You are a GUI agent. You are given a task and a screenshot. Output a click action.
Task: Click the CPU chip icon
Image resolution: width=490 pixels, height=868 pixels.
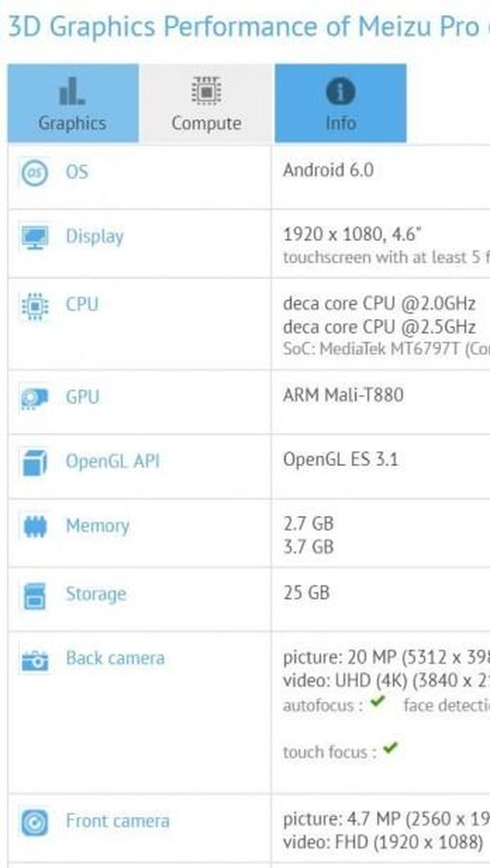click(x=35, y=306)
